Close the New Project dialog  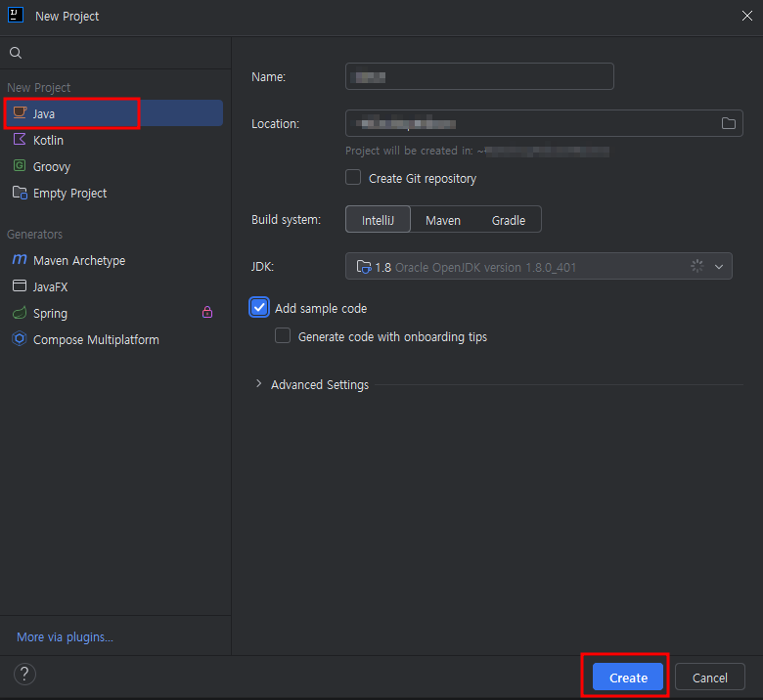tap(747, 16)
